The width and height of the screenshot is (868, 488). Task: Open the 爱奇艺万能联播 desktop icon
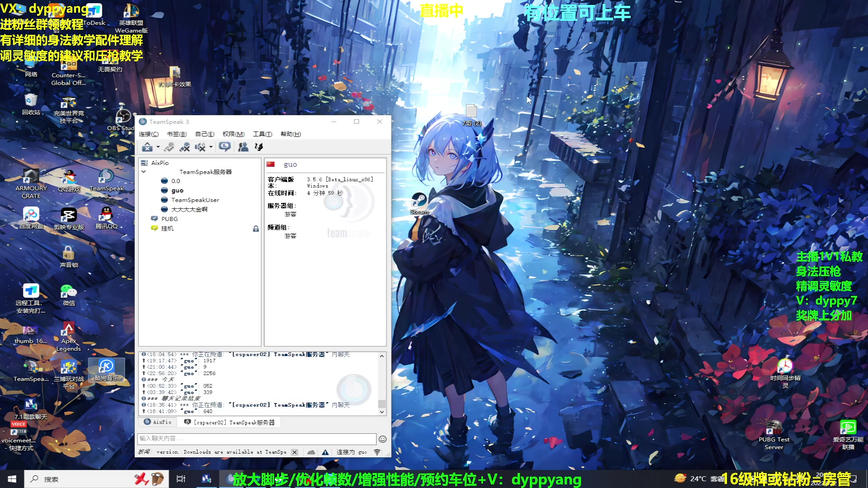tap(848, 435)
